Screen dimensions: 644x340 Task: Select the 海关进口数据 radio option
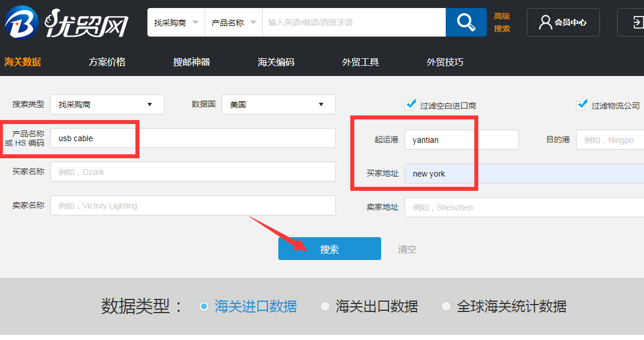[204, 306]
